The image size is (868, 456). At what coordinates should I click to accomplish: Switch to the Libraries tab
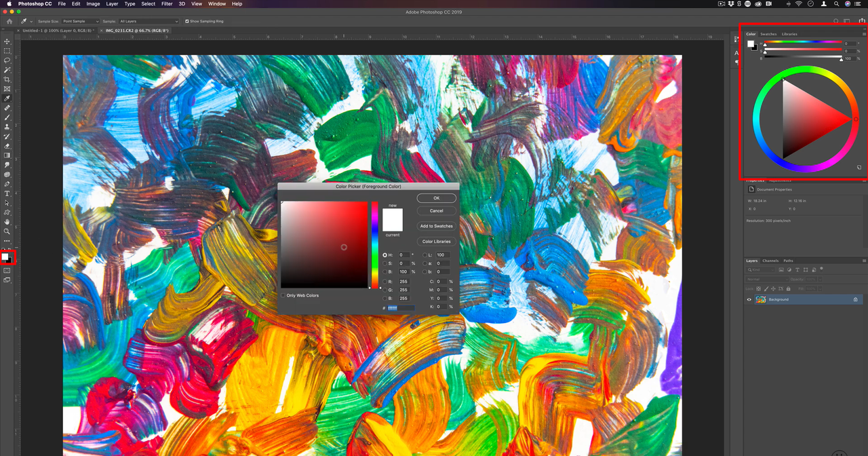pyautogui.click(x=789, y=34)
